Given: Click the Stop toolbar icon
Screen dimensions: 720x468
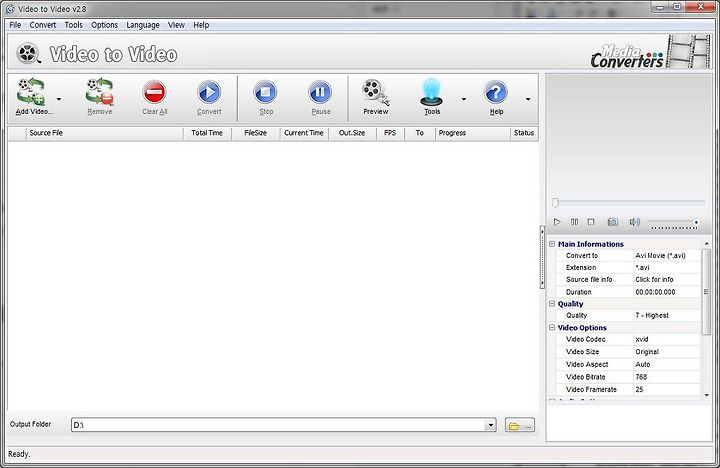Looking at the screenshot, I should (265, 92).
